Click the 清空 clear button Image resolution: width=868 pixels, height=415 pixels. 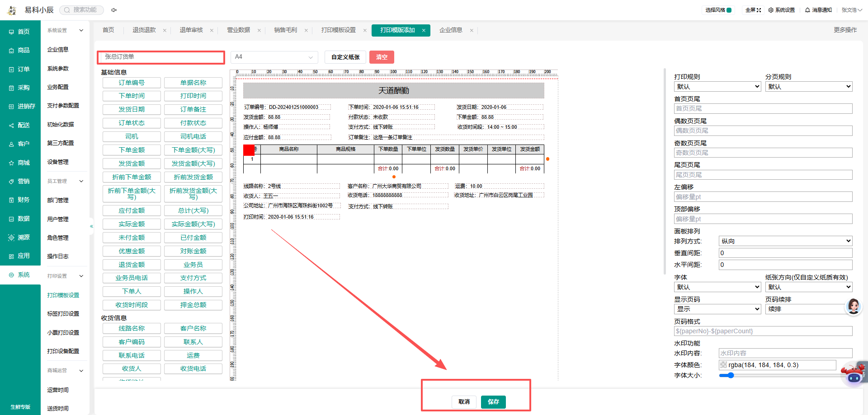point(382,57)
